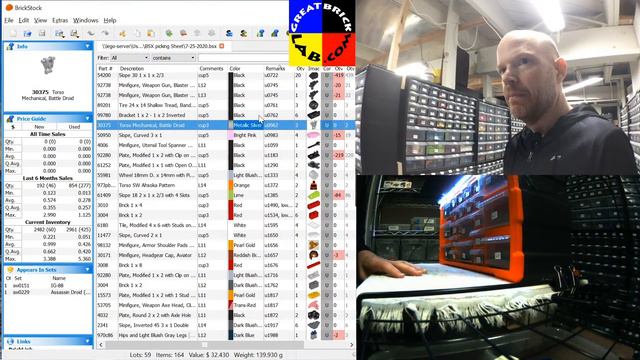Sort by the Color column header

(246, 69)
